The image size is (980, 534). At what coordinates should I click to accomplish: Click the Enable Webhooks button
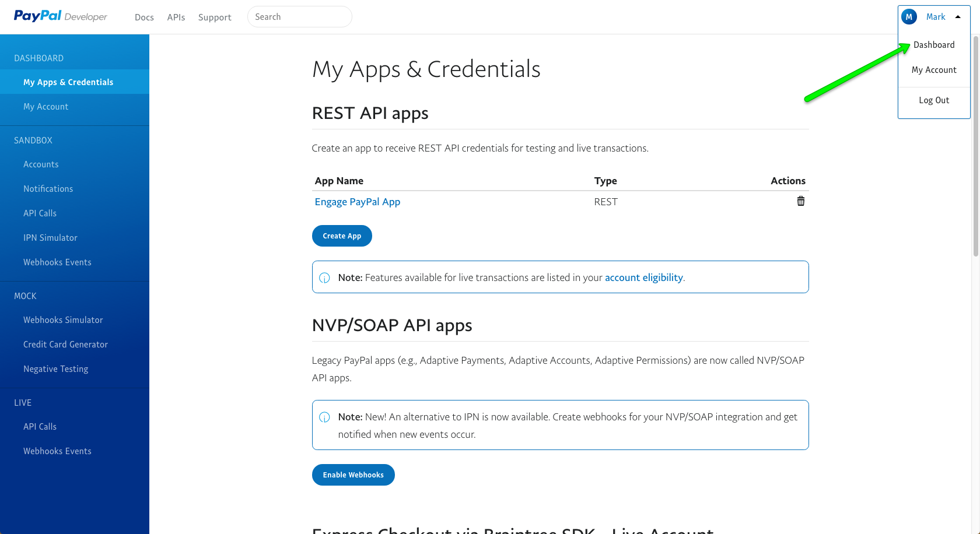353,475
